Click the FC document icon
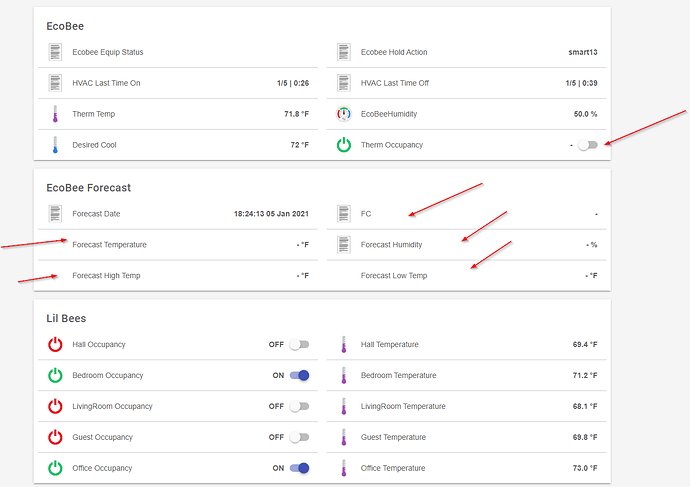This screenshot has width=690, height=487. point(344,214)
